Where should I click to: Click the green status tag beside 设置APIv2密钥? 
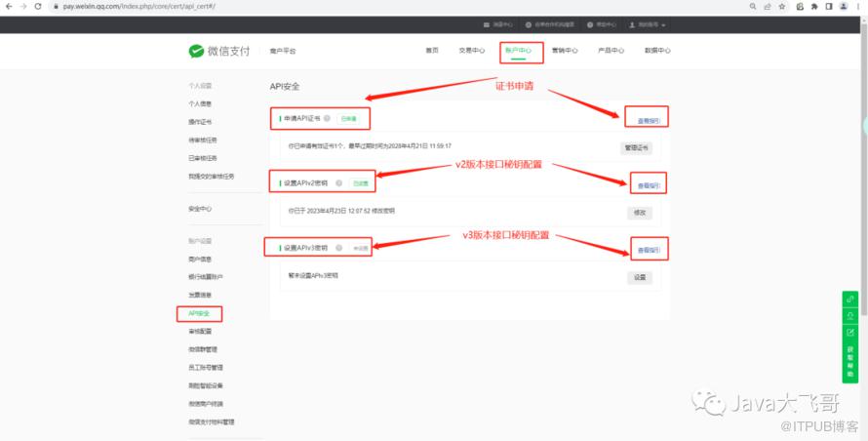point(361,183)
